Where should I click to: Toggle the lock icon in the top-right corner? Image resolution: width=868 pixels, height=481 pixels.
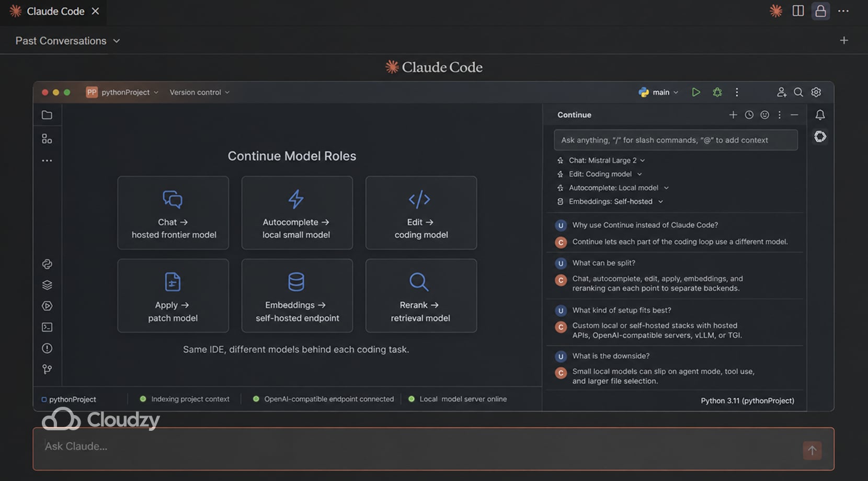[820, 11]
